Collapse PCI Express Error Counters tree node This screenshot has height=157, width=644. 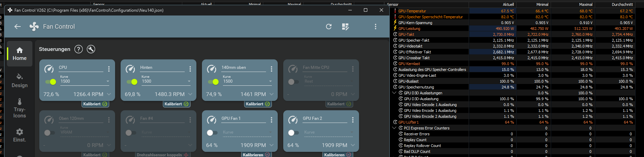coord(395,128)
